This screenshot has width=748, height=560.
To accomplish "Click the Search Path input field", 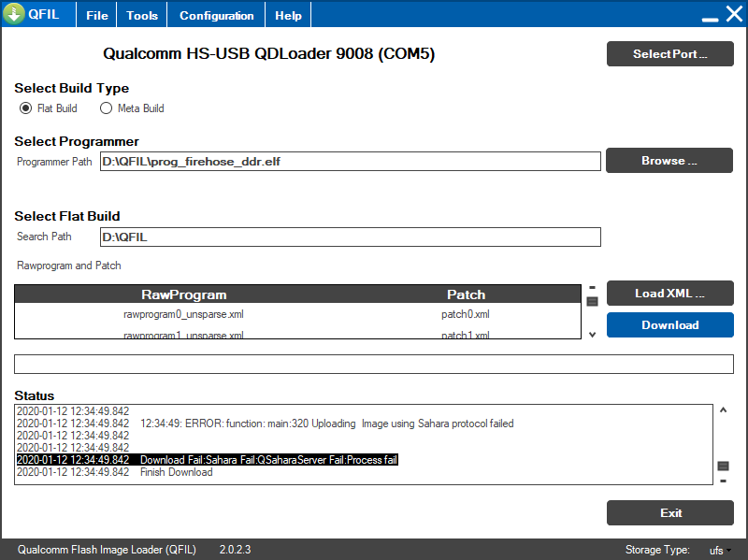I will tap(350, 237).
